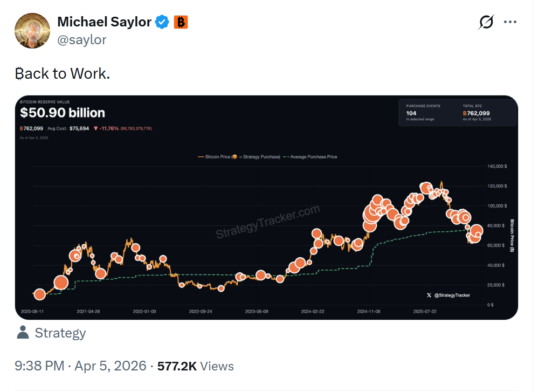Open the tweet options ellipsis menu
The width and height of the screenshot is (545, 392).
point(510,22)
